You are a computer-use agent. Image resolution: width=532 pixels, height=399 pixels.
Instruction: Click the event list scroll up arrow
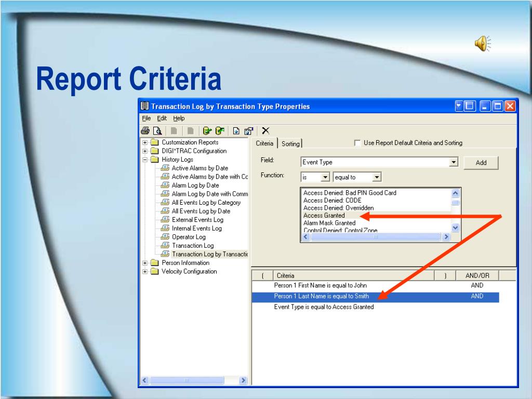pos(455,193)
